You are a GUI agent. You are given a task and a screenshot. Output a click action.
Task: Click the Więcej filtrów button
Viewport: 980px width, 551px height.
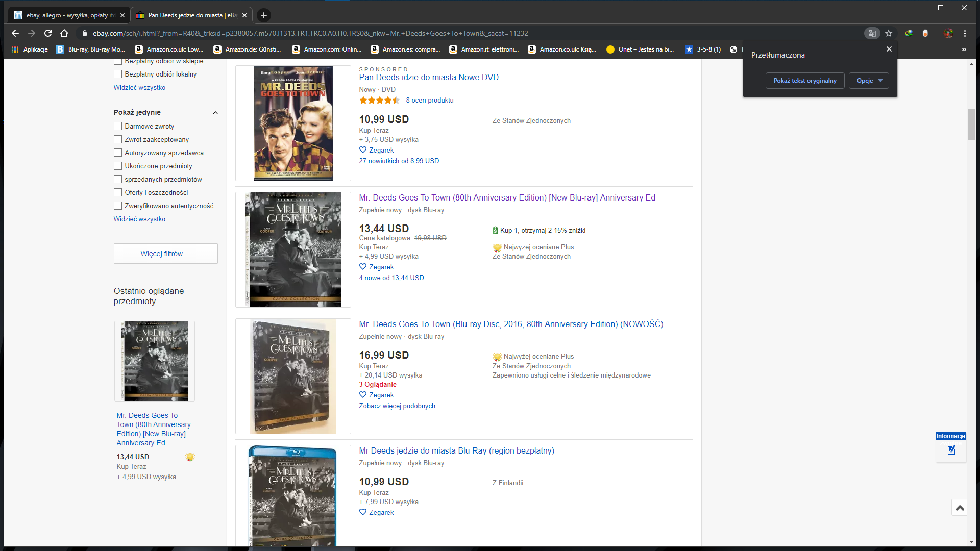point(165,254)
